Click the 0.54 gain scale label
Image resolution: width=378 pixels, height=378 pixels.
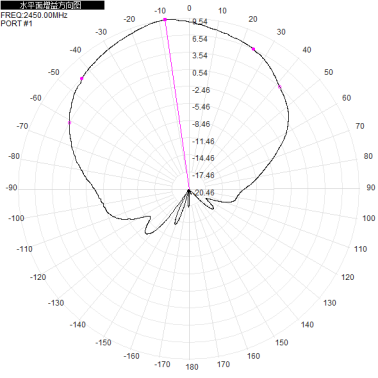tap(200, 73)
